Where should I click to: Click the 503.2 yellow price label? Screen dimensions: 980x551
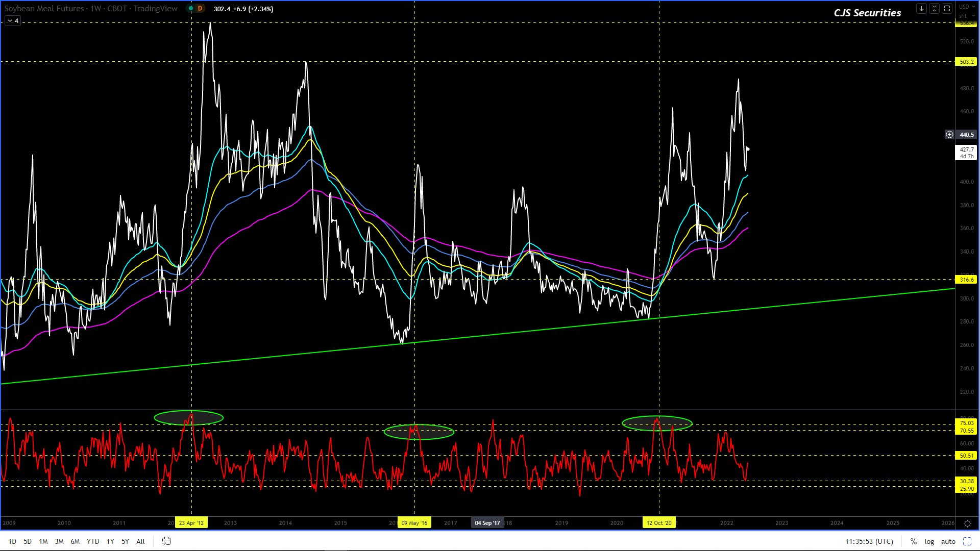click(x=966, y=62)
